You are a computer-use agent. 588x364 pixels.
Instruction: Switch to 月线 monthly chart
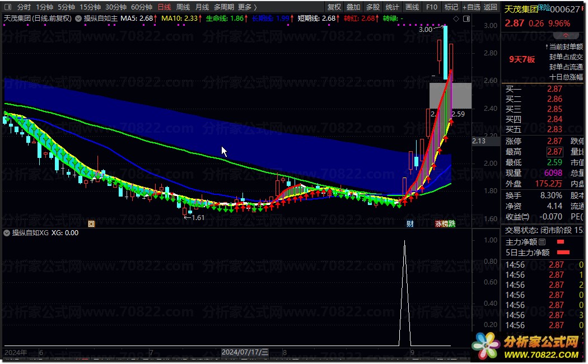click(202, 7)
